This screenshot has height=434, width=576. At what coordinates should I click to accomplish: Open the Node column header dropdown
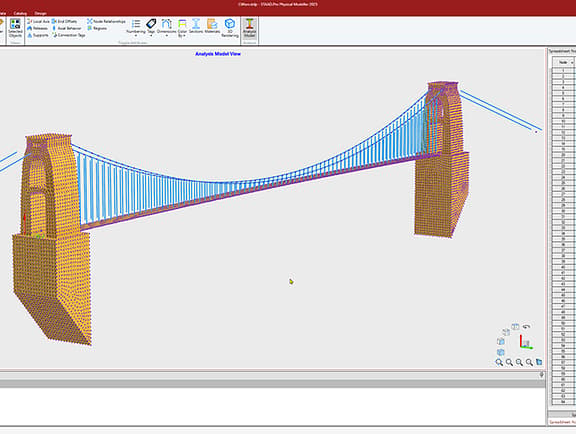[572, 62]
